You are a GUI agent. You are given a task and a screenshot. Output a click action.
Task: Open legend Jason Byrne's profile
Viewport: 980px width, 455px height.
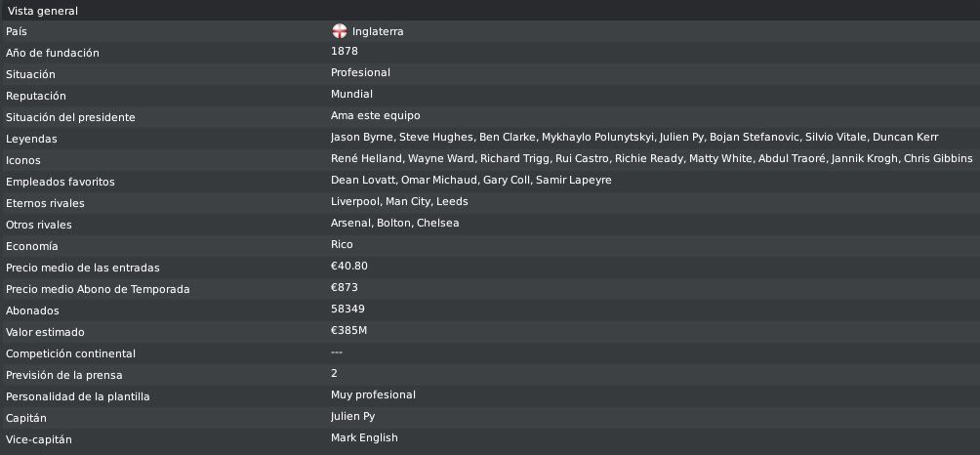coord(362,138)
